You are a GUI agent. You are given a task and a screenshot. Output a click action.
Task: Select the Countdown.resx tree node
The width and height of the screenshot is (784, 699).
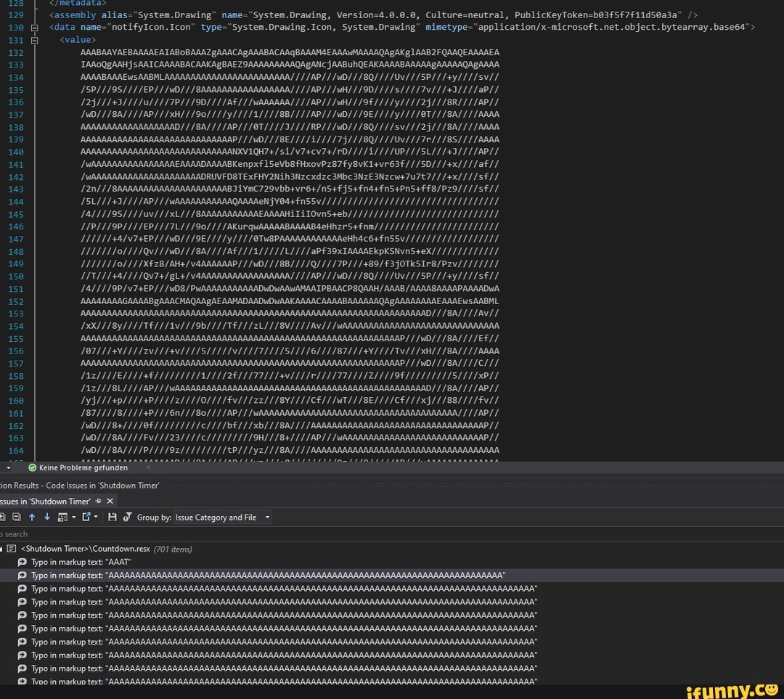tap(86, 549)
